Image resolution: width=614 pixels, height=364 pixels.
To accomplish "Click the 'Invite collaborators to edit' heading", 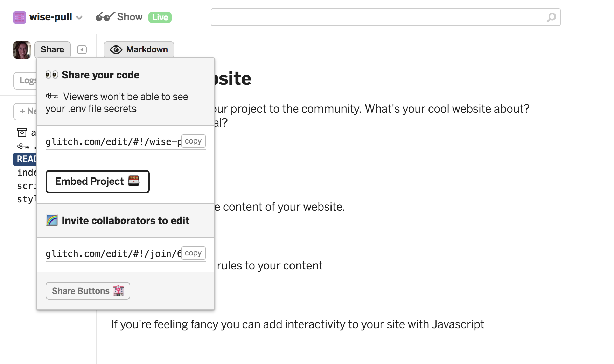I will point(126,220).
